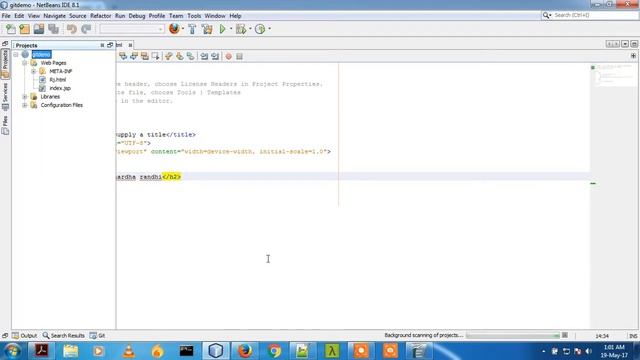Click the Save All toolbar icon
The height and width of the screenshot is (360, 640).
pos(53,29)
